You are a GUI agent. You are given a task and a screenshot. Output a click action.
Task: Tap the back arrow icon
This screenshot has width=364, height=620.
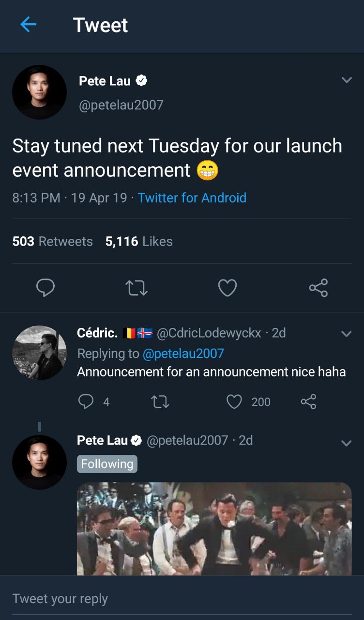coord(29,25)
